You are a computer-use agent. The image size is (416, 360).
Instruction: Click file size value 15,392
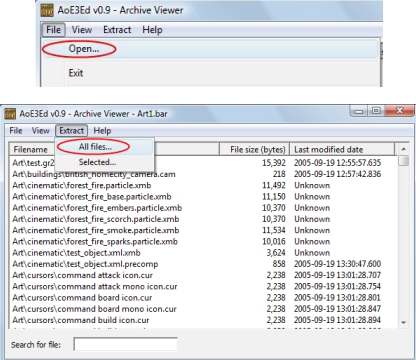click(274, 163)
